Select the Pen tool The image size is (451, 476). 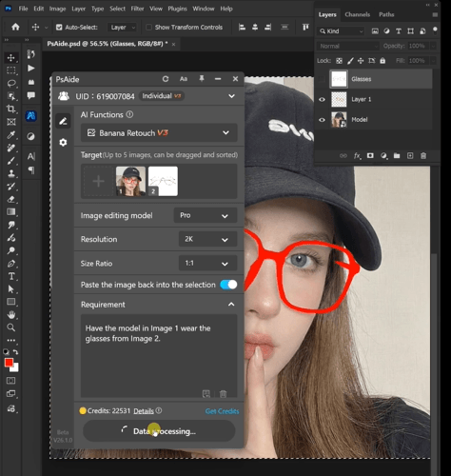pyautogui.click(x=11, y=264)
